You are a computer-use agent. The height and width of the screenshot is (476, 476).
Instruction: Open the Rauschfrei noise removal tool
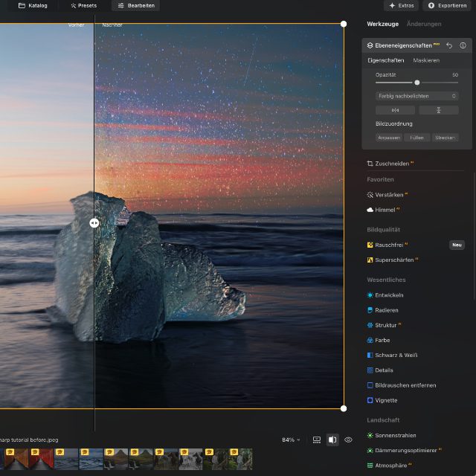coord(390,245)
